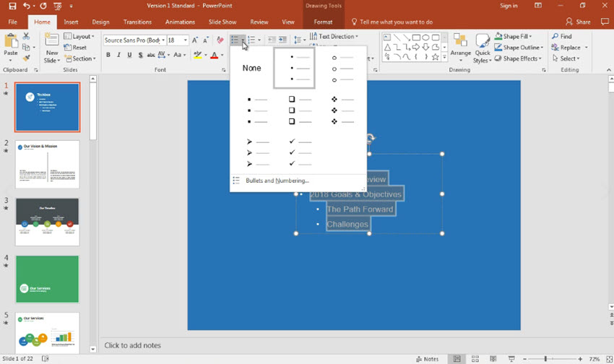Save the presentation from Quick Access Toolbar
The height and width of the screenshot is (364, 614).
point(12,6)
